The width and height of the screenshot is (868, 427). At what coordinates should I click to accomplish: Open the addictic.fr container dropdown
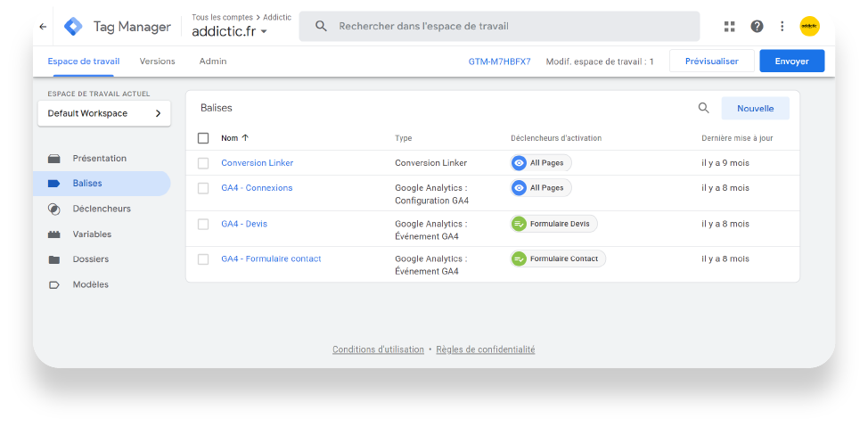tap(230, 31)
